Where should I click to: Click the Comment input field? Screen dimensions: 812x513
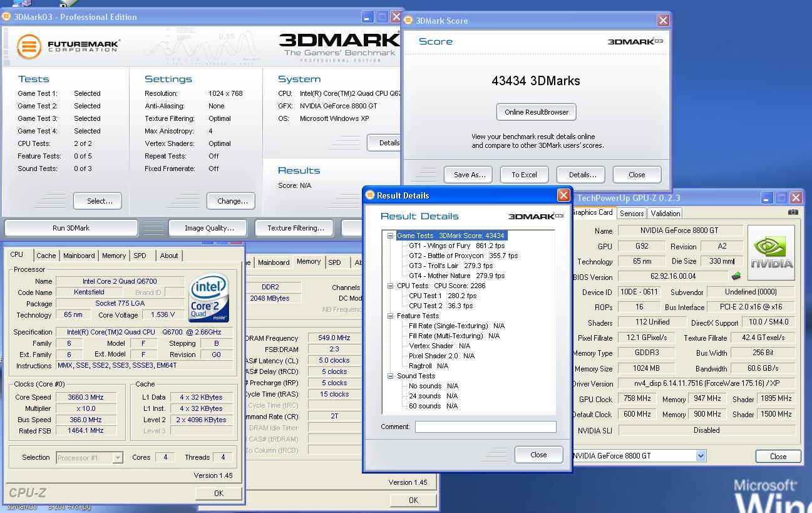[485, 427]
